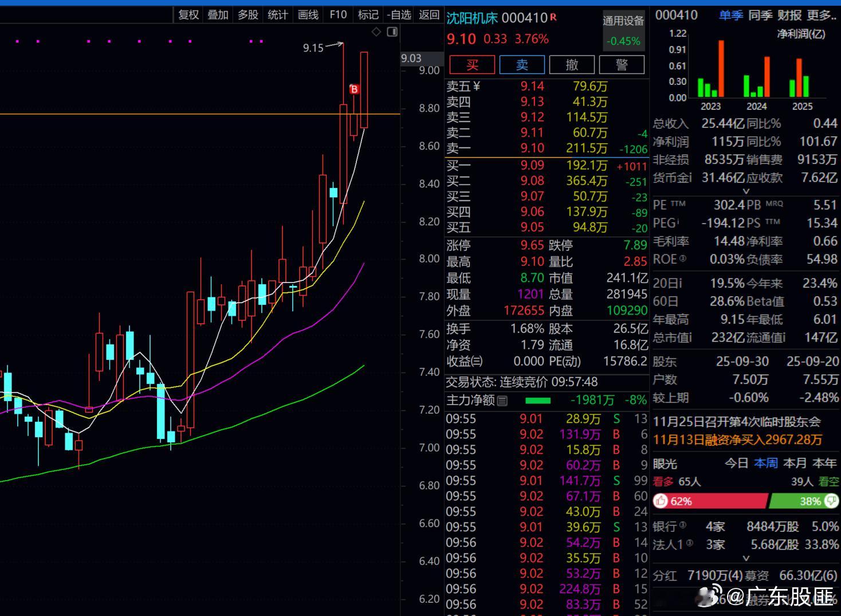Viewport: 841px width, 616px height.
Task: Click the 141.7万 trade row volume
Action: point(580,481)
